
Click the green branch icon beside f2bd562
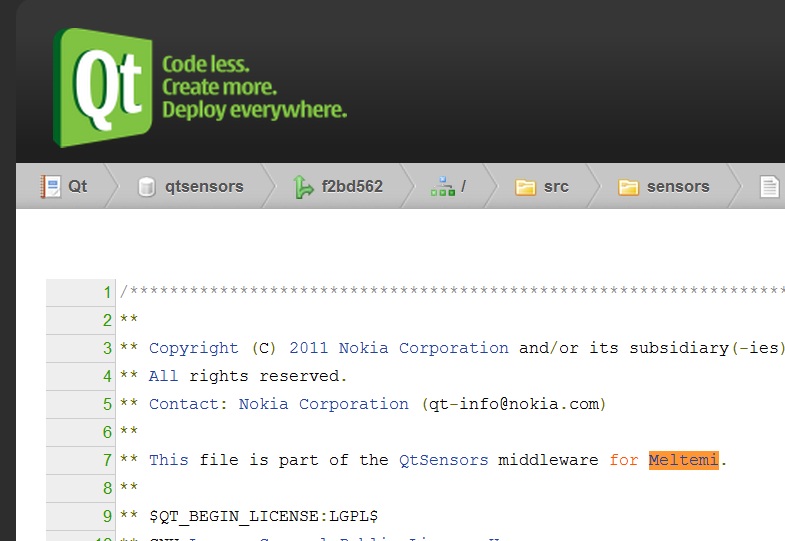302,187
